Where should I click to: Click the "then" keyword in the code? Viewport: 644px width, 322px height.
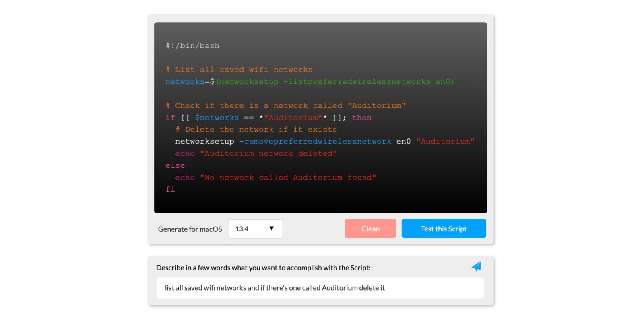pos(361,118)
